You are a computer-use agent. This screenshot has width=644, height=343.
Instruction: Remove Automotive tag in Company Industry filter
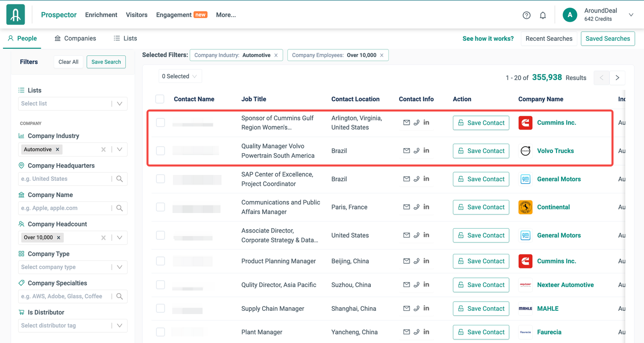(57, 150)
